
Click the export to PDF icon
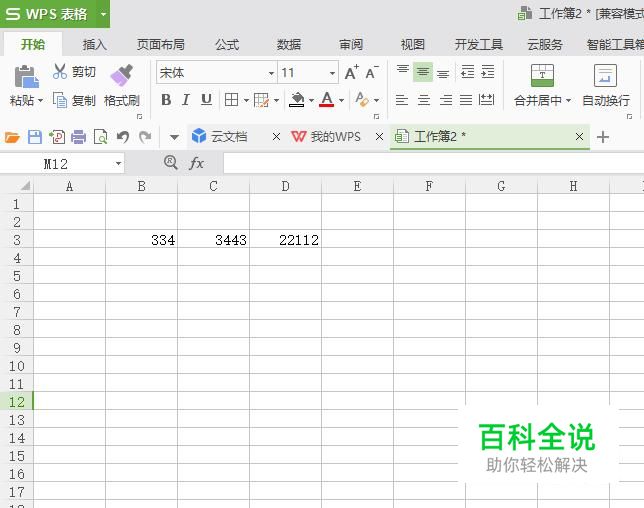57,137
